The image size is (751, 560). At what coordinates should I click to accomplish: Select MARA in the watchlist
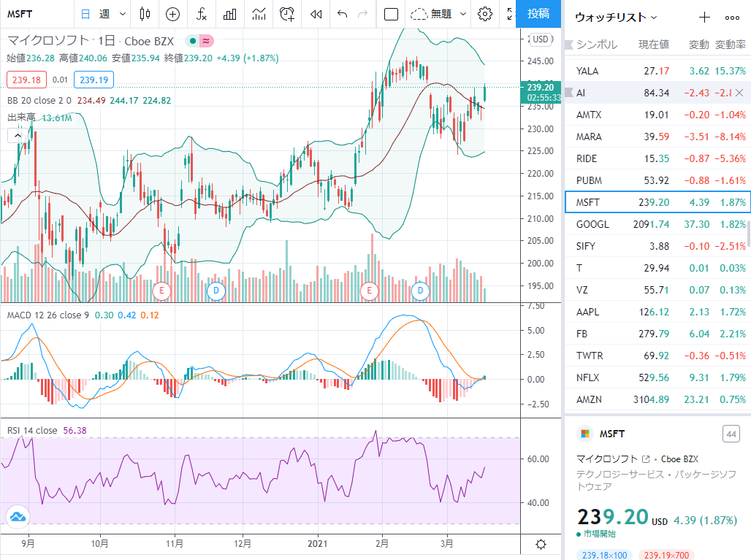(657, 137)
